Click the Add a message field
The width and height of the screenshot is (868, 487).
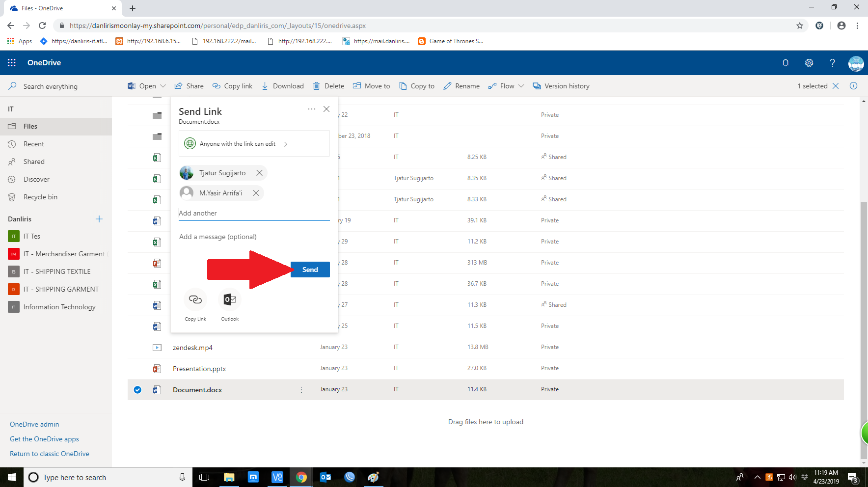[217, 237]
